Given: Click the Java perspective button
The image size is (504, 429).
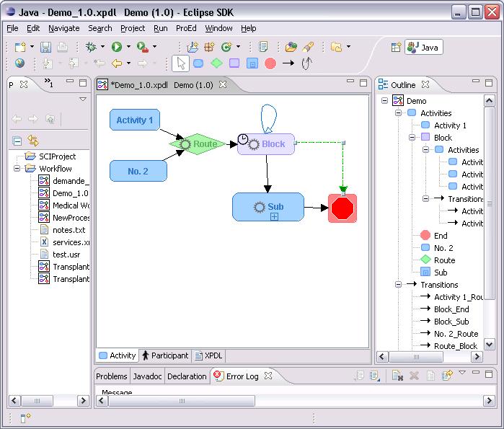Looking at the screenshot, I should point(423,47).
